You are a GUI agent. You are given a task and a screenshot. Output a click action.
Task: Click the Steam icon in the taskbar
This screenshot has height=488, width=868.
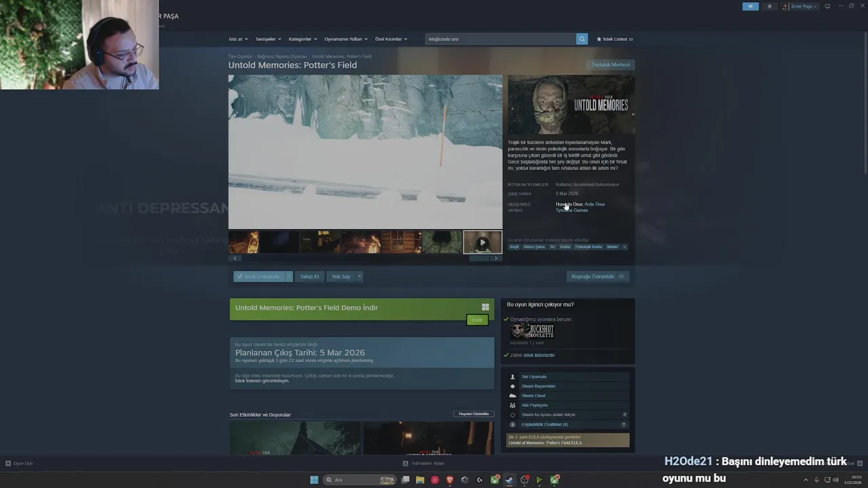(x=509, y=480)
